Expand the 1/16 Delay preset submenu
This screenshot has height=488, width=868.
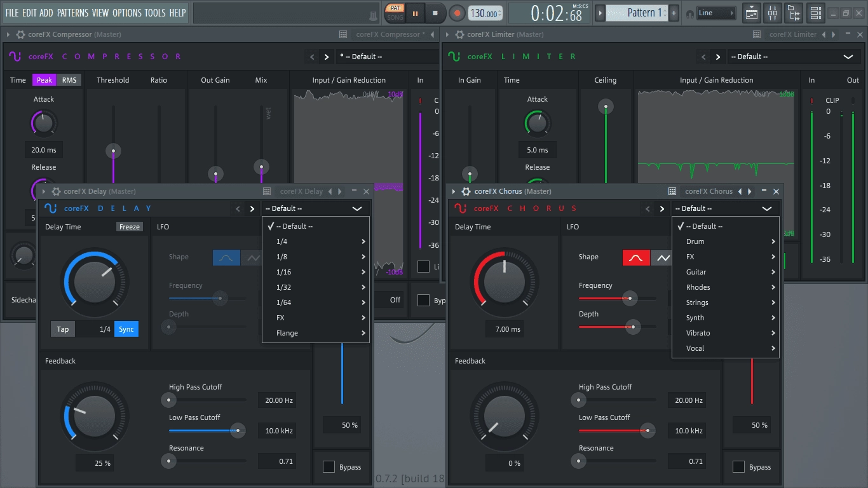316,272
